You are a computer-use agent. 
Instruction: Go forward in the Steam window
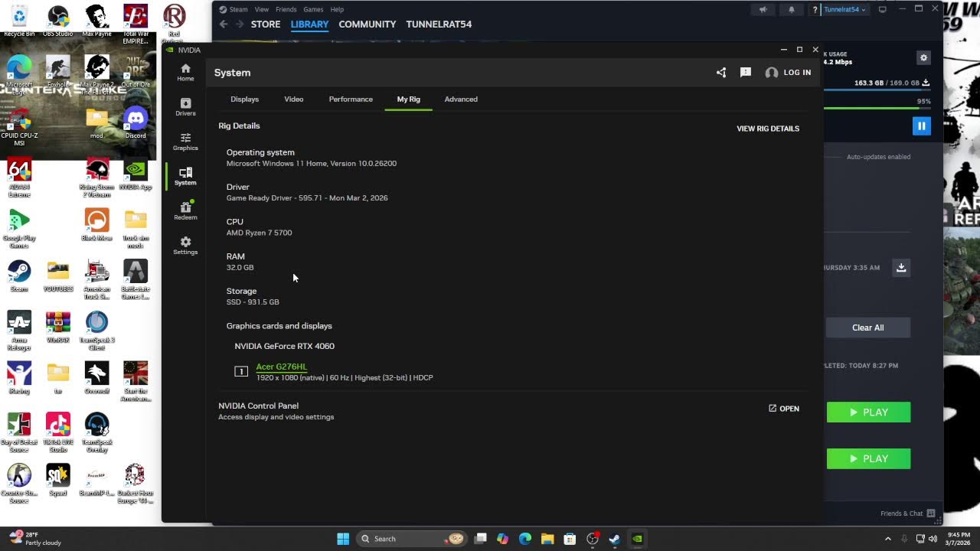pos(239,24)
